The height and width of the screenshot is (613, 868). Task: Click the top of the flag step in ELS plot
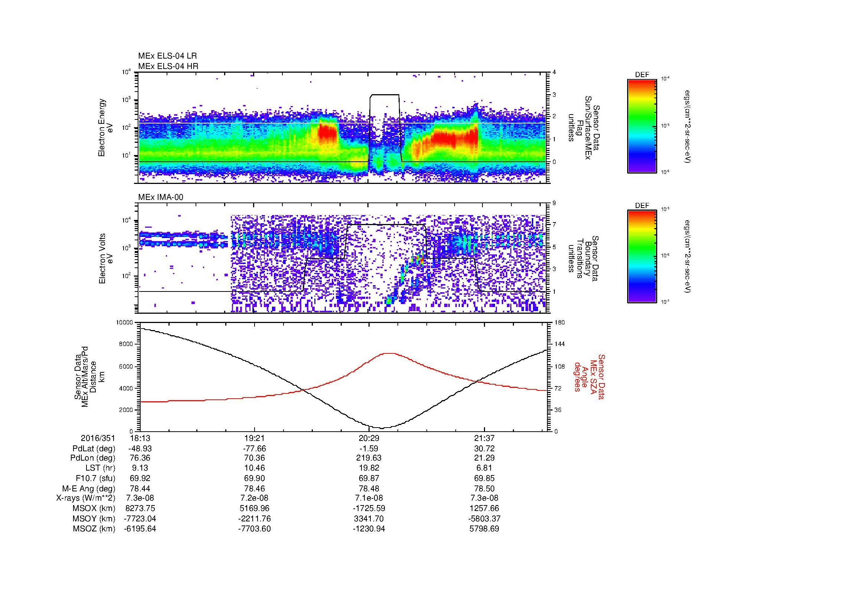click(385, 95)
